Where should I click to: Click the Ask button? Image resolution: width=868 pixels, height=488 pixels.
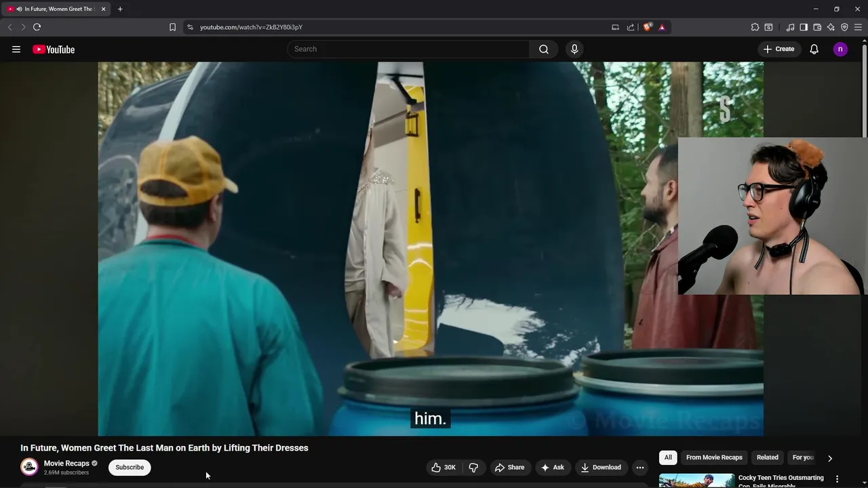(552, 467)
